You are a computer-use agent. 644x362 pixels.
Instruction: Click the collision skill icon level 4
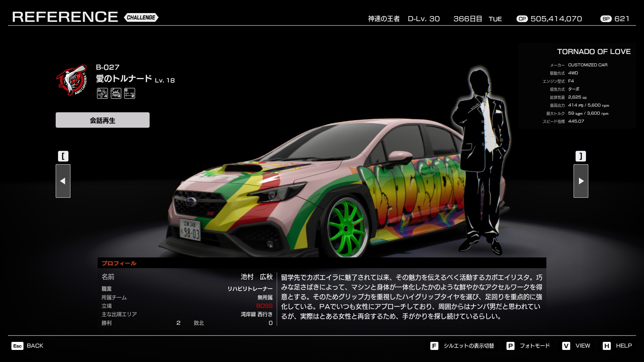[x=102, y=93]
